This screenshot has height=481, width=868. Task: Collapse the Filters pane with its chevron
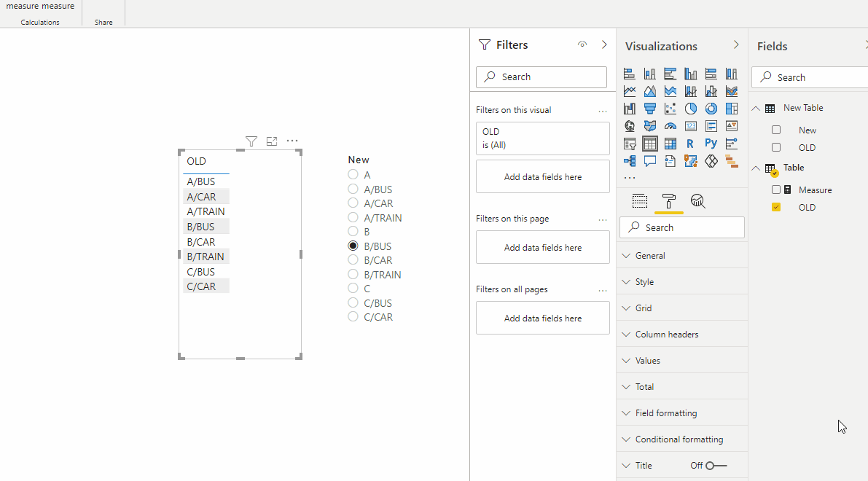coord(604,44)
